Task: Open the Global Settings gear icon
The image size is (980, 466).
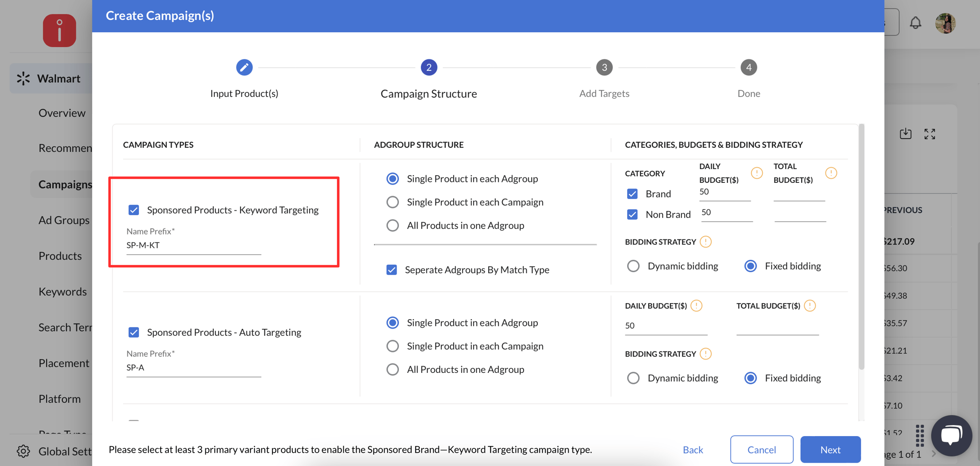Action: (23, 451)
